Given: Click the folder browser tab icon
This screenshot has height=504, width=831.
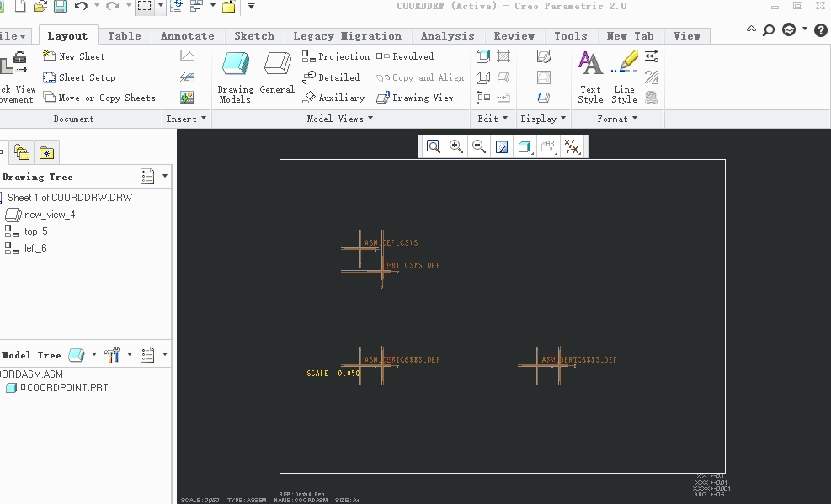Looking at the screenshot, I should [22, 152].
